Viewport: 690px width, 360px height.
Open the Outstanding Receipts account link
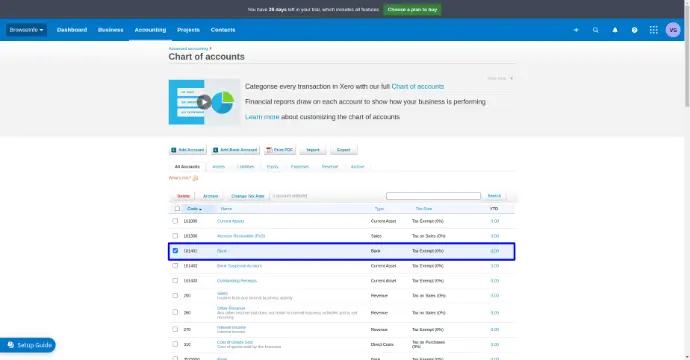tap(237, 281)
